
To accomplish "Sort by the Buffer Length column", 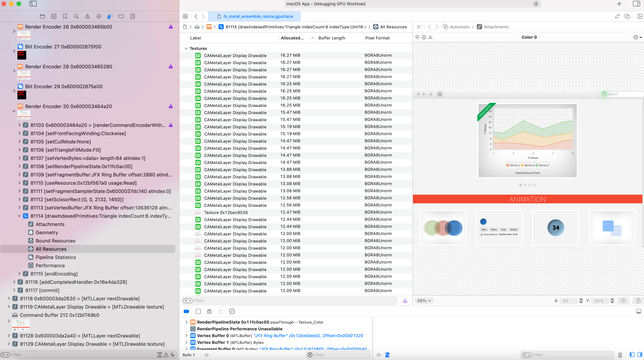I will point(332,38).
